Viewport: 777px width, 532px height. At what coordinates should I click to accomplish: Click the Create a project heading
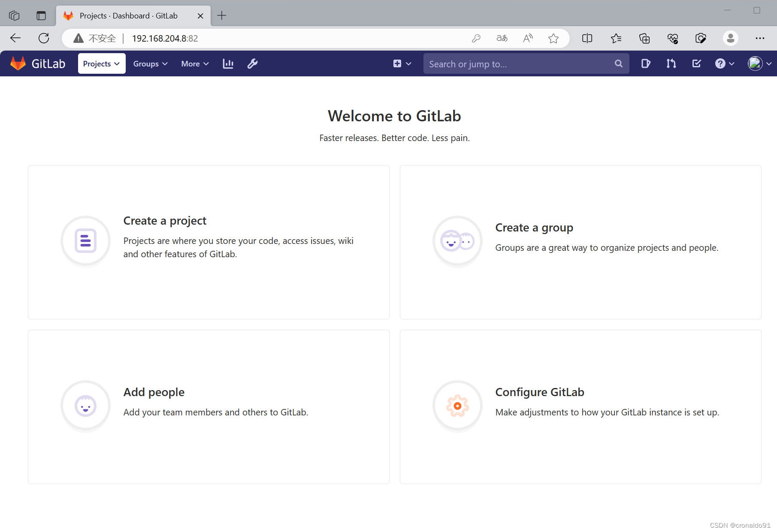point(165,221)
